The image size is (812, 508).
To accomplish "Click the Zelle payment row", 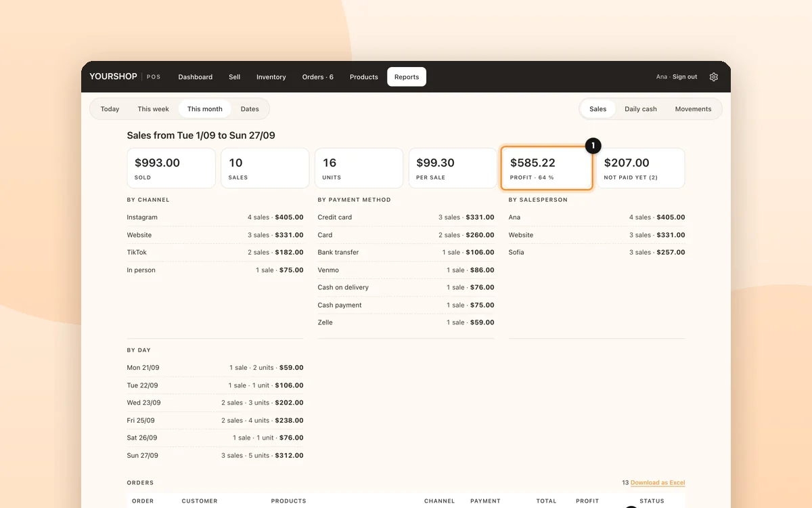I will click(x=406, y=322).
